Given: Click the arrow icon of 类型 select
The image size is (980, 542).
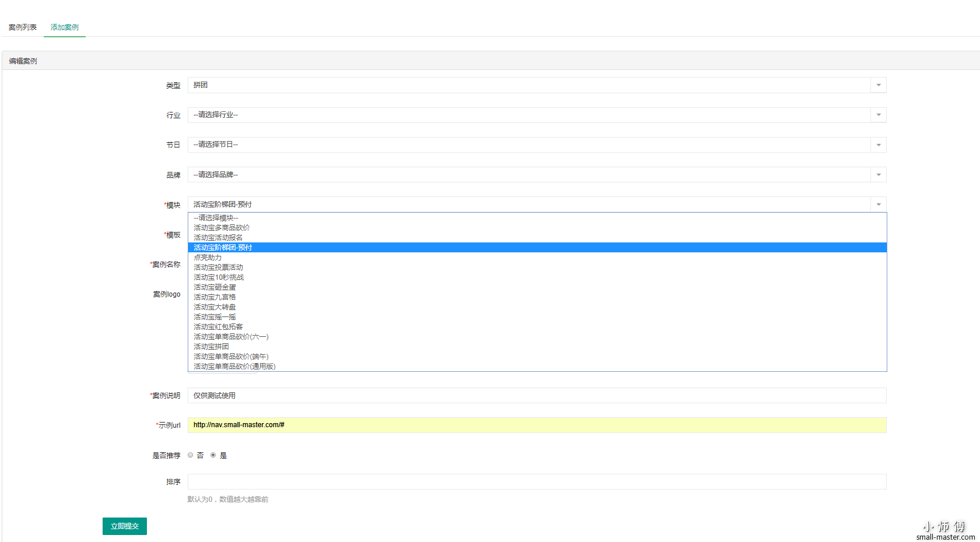Looking at the screenshot, I should [879, 85].
